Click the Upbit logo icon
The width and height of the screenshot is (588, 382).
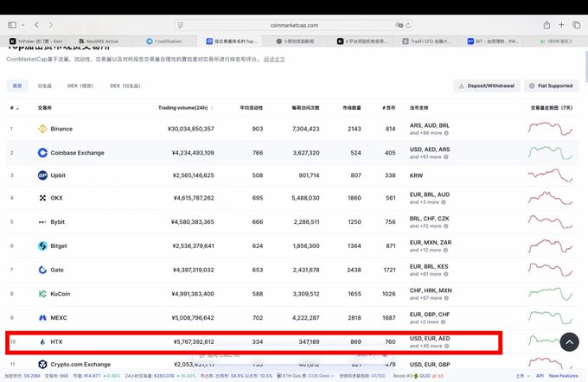click(42, 175)
